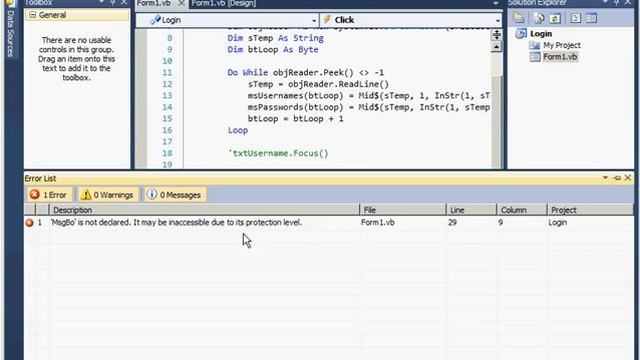Click View Code in Solution Explorer toolbar
Image resolution: width=640 pixels, height=360 pixels.
(576, 18)
